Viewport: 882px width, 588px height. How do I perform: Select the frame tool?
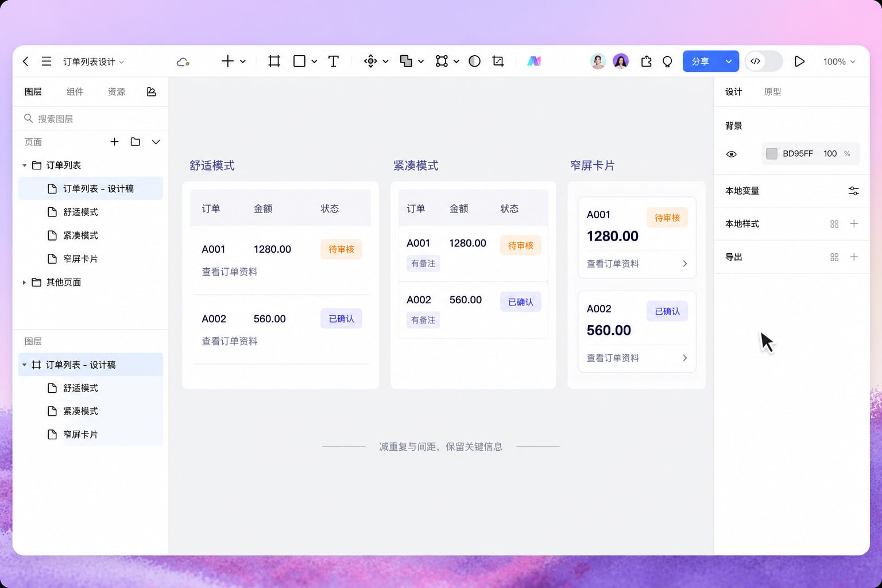pyautogui.click(x=274, y=61)
